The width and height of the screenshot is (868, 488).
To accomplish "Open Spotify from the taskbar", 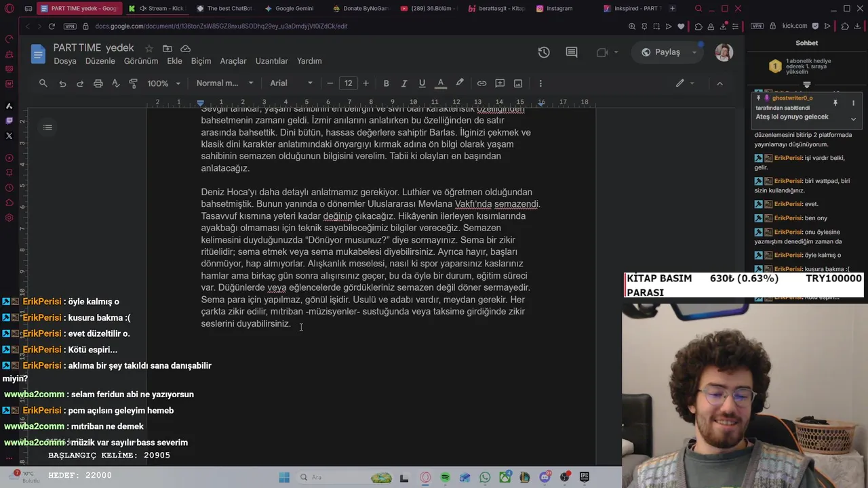I will coord(445,477).
